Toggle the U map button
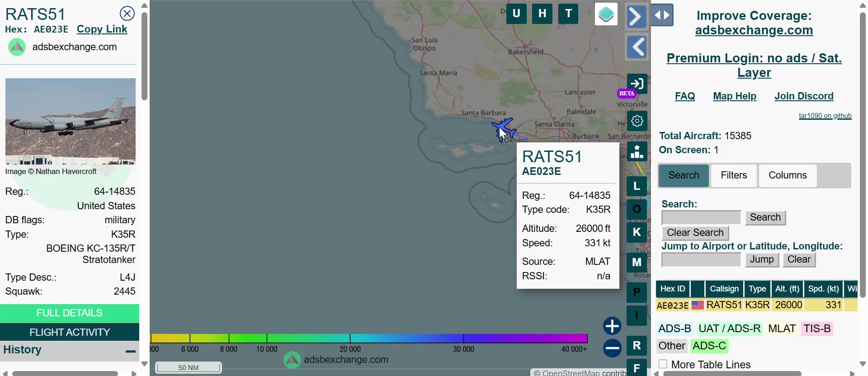868x376 pixels. click(516, 14)
